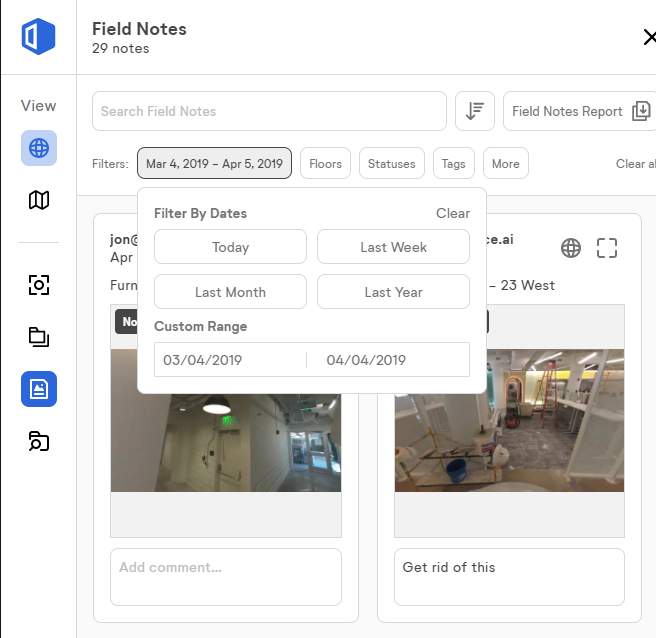Open the Statuses filter dropdown

click(392, 164)
